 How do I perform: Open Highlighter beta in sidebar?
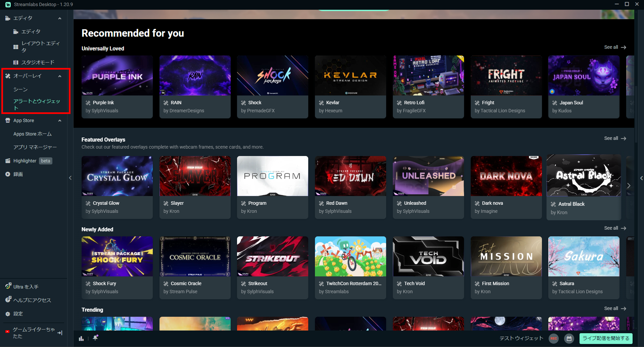pos(33,161)
